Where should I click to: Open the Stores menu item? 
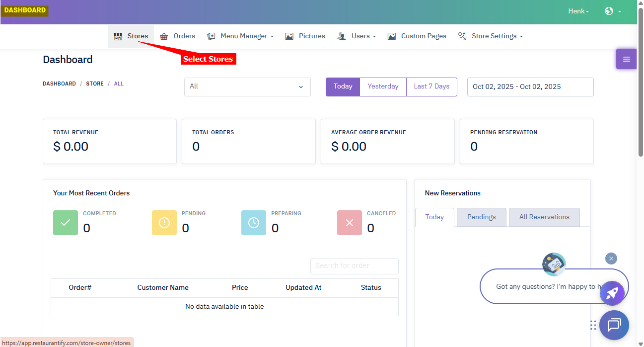[131, 36]
